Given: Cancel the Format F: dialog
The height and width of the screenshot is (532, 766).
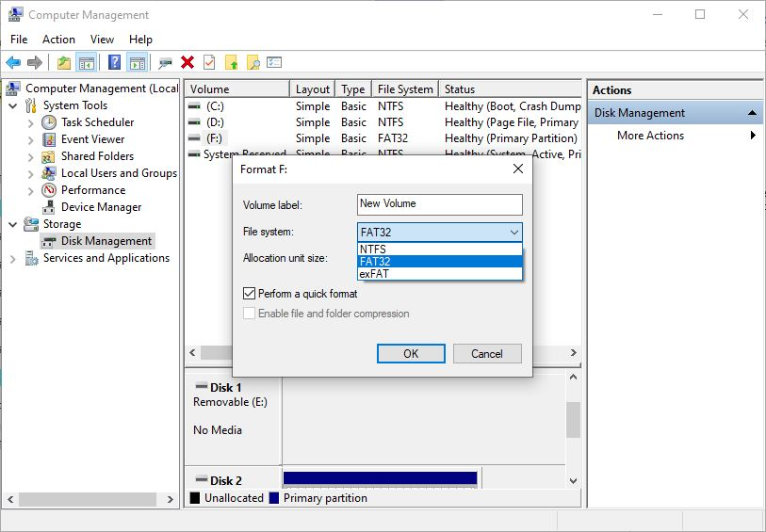Looking at the screenshot, I should (486, 354).
